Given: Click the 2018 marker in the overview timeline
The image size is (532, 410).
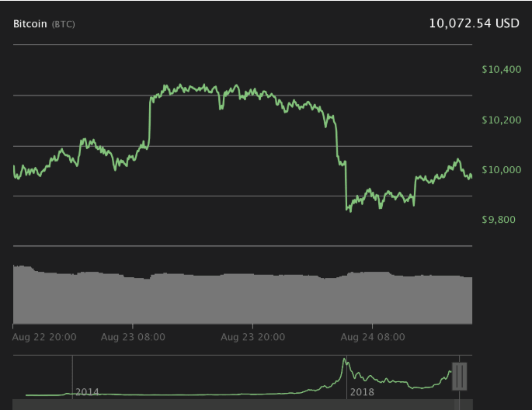Looking at the screenshot, I should pyautogui.click(x=362, y=392).
